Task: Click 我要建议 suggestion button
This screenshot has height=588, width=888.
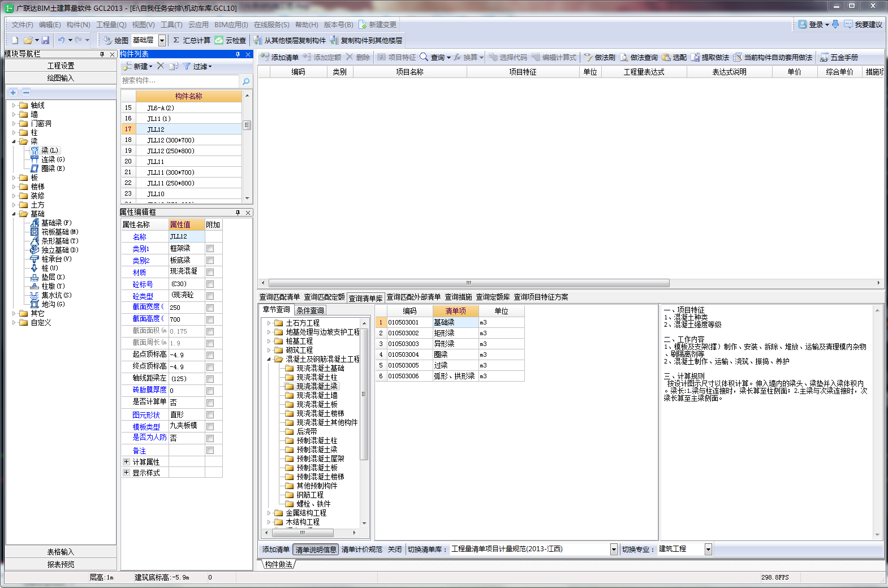Action: tap(863, 24)
